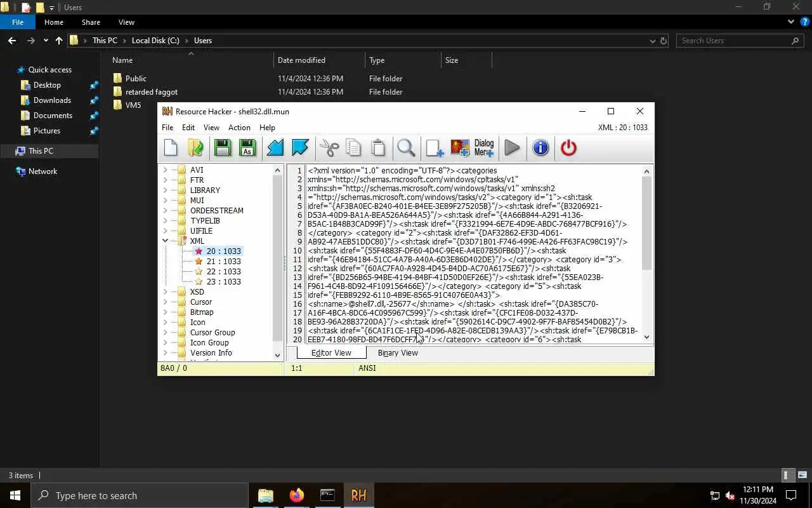Click the Save As floppy icon

coord(247,148)
